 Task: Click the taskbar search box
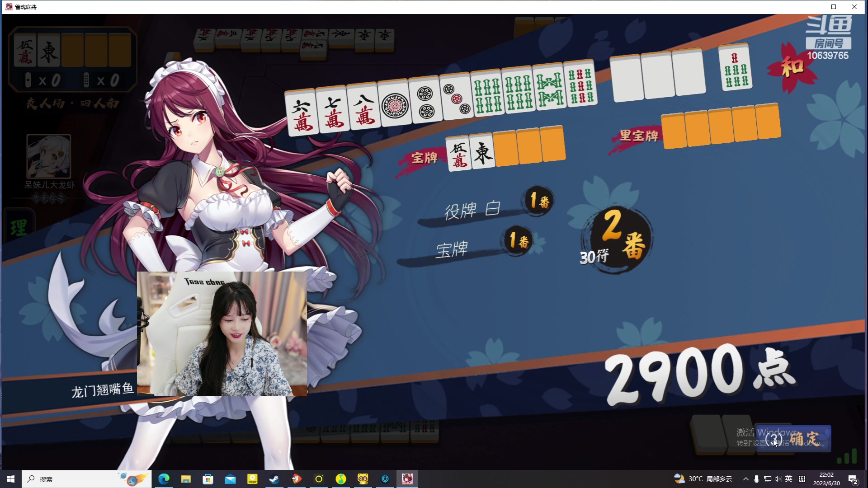click(86, 479)
